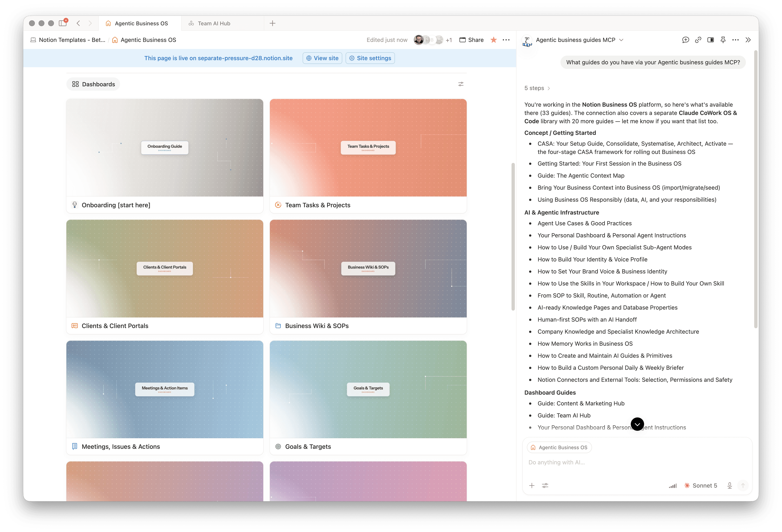Open the Dashboards view settings icon
Viewport: 782px width, 532px height.
coord(461,84)
